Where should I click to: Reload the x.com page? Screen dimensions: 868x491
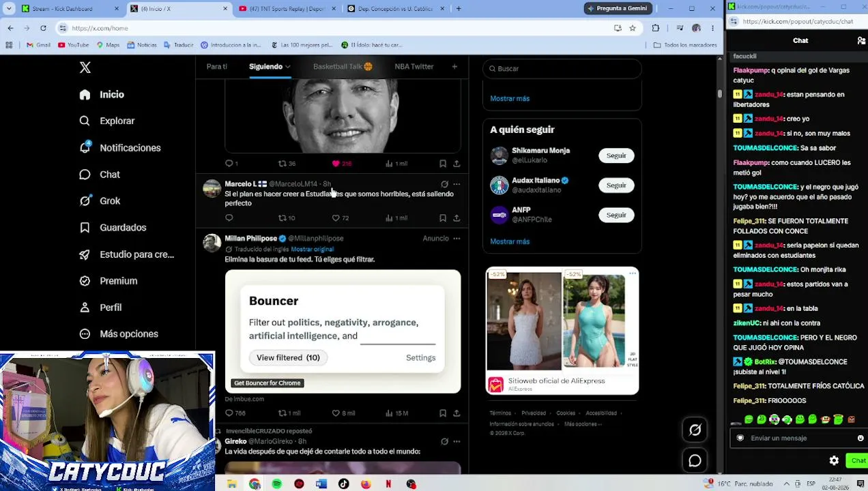pyautogui.click(x=43, y=28)
